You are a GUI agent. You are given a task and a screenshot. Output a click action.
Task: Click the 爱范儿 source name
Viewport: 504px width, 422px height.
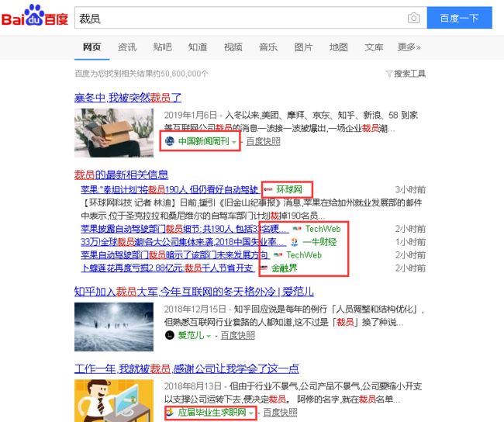(192, 335)
